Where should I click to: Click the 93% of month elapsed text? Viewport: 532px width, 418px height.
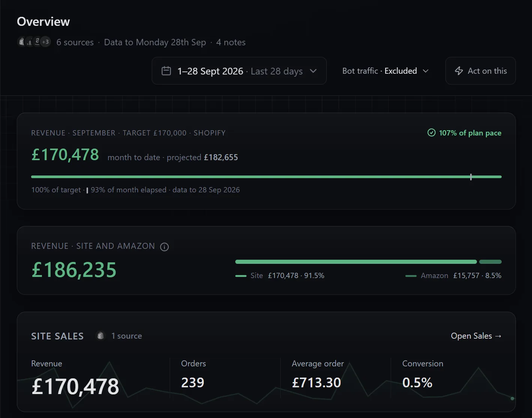coord(129,190)
